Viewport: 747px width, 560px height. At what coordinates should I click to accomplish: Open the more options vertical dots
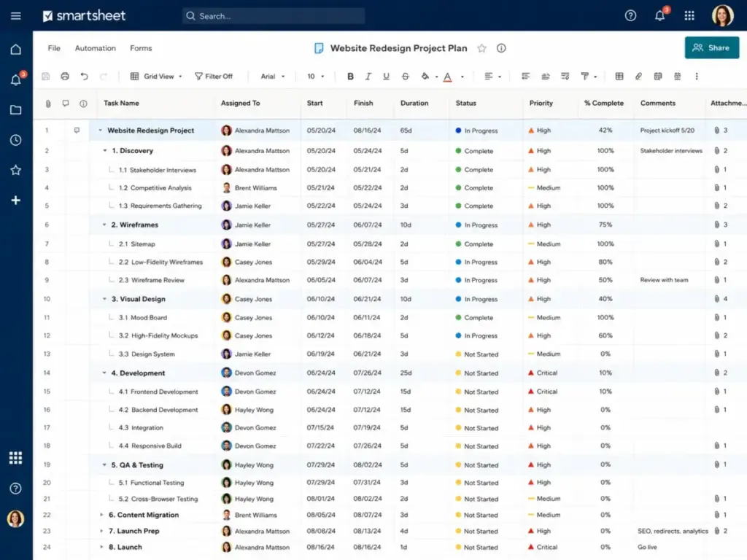tap(697, 76)
